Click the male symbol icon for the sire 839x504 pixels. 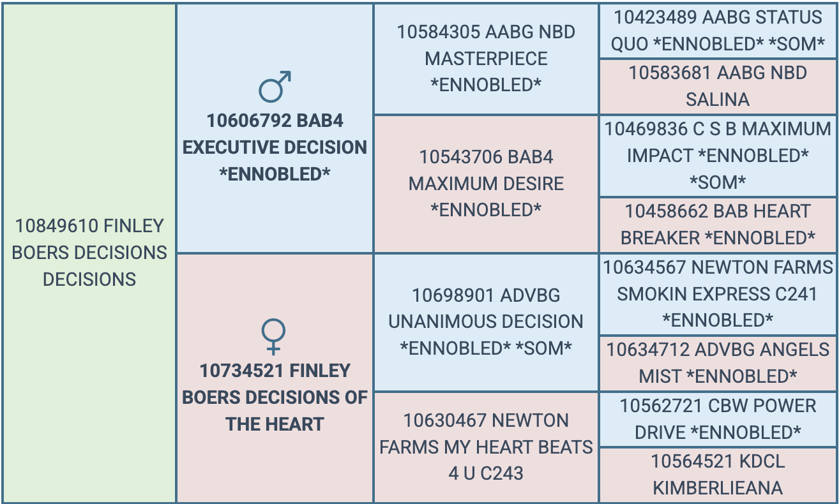click(x=275, y=87)
